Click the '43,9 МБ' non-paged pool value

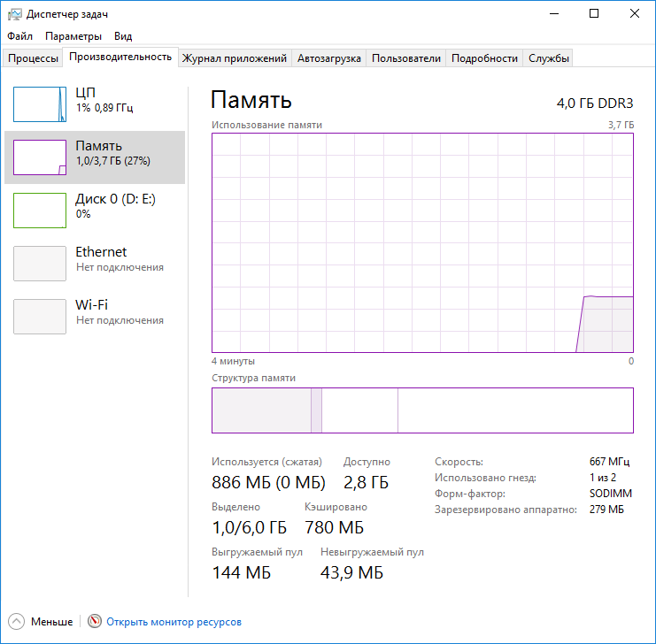(351, 572)
